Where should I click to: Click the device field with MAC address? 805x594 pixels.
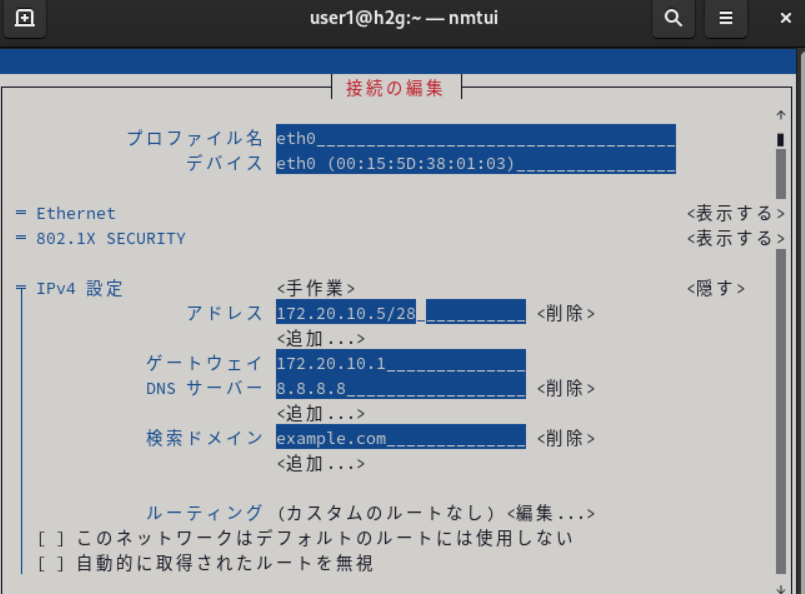(x=475, y=162)
